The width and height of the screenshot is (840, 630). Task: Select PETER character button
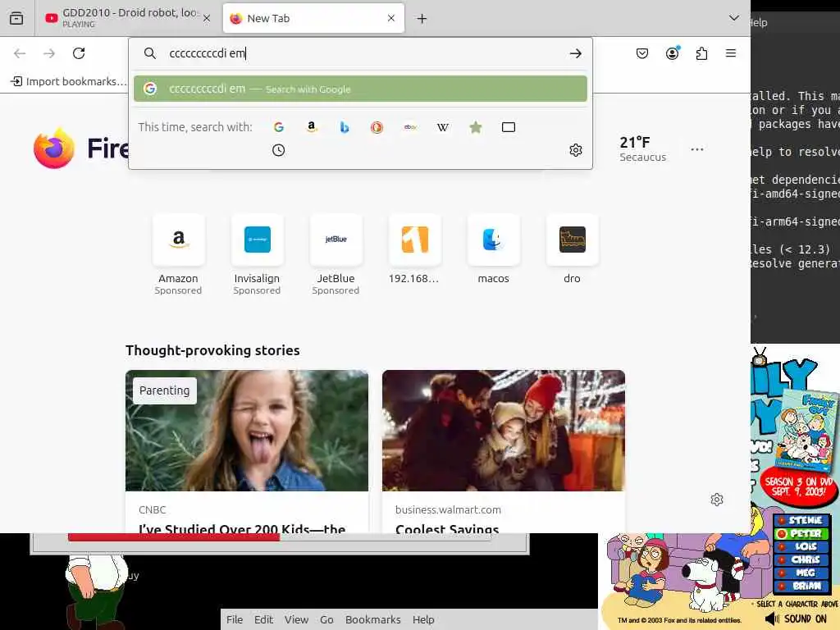click(801, 533)
